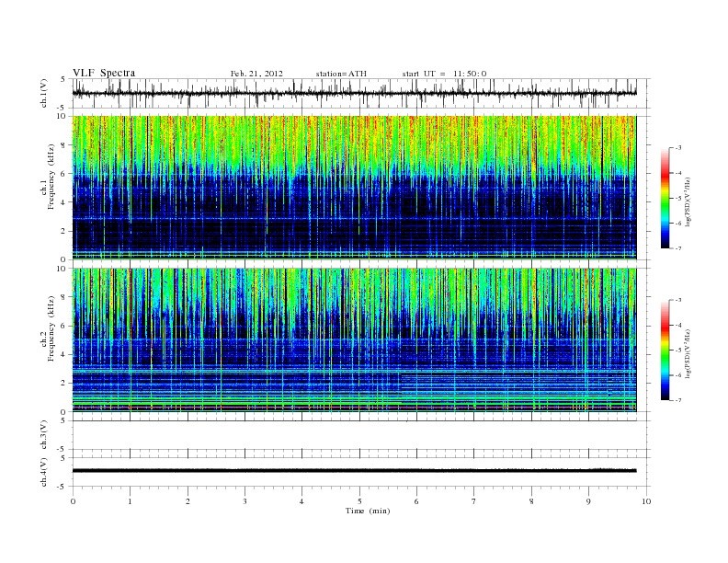
Task: Click time axis tick label "9"
Action: point(588,501)
